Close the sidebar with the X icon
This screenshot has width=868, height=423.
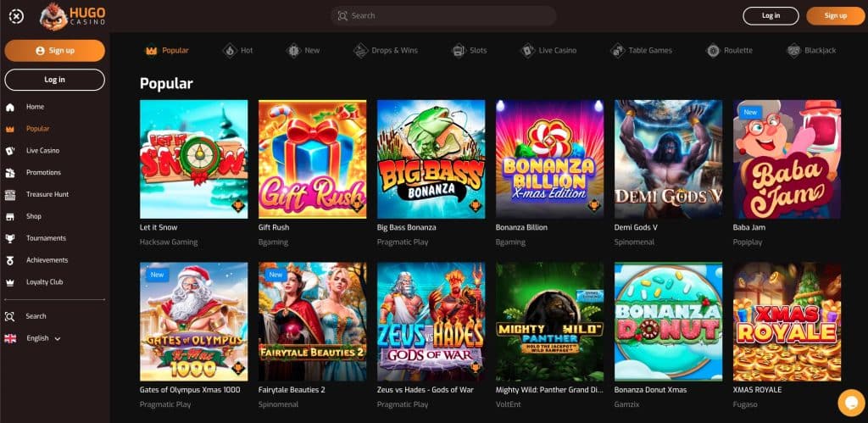coord(16,17)
